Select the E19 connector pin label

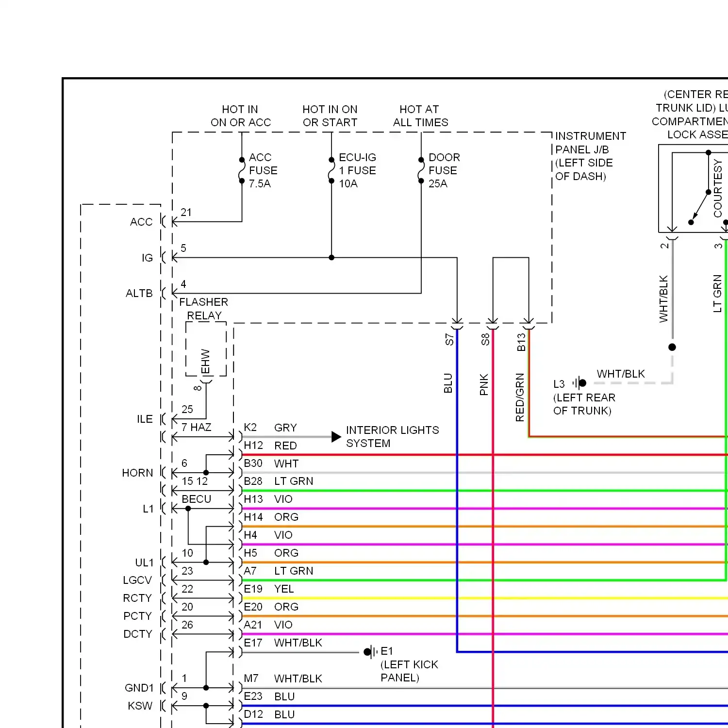pos(253,589)
